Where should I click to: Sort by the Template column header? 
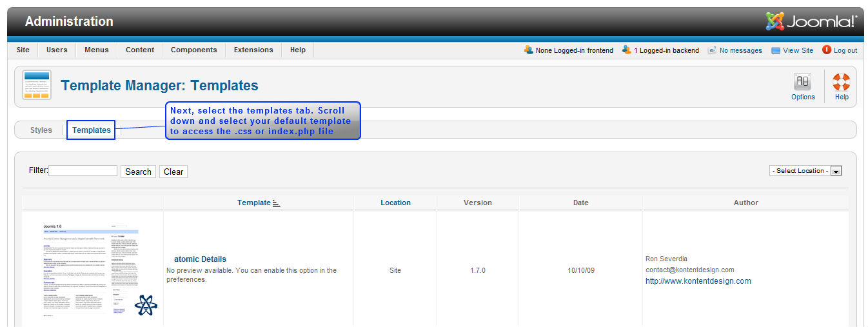coord(254,203)
